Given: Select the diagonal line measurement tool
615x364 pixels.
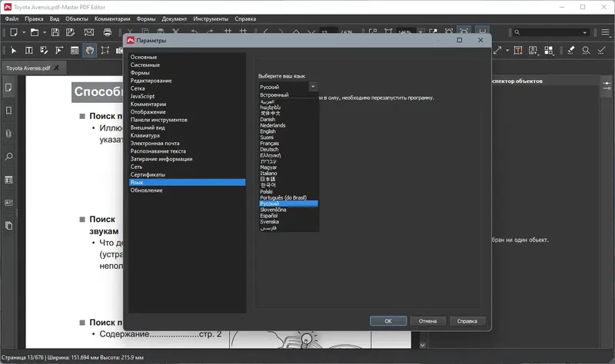Looking at the screenshot, I should [497, 50].
